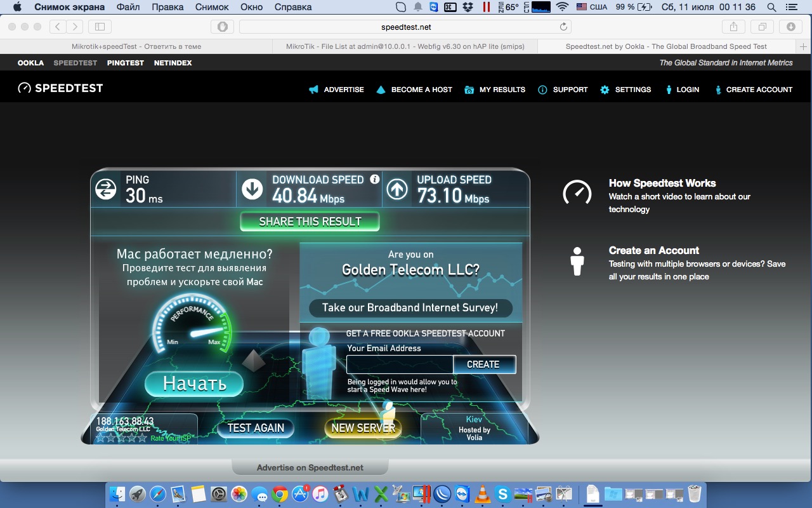This screenshot has height=508, width=812.
Task: Click the upload arrow circle icon
Action: 397,189
